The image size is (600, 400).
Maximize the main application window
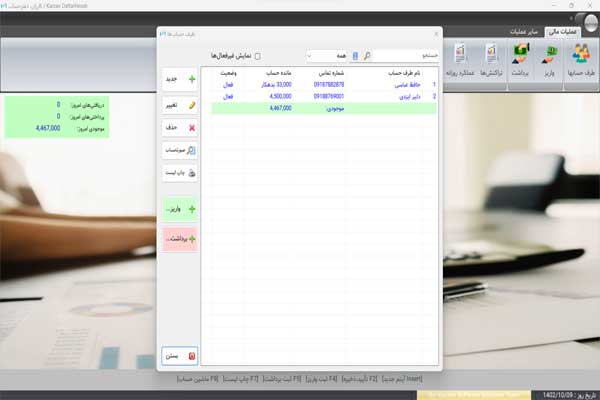[x=571, y=5]
